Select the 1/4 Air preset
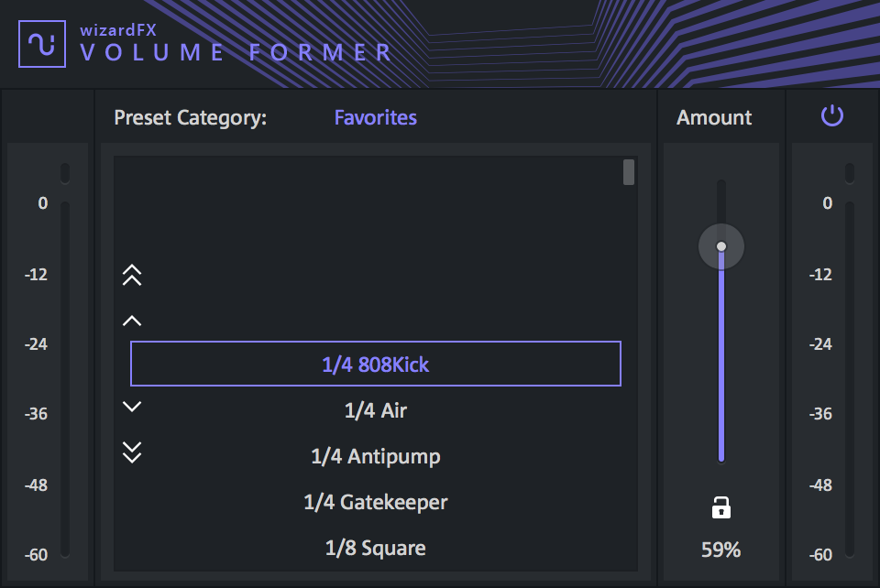 [376, 410]
